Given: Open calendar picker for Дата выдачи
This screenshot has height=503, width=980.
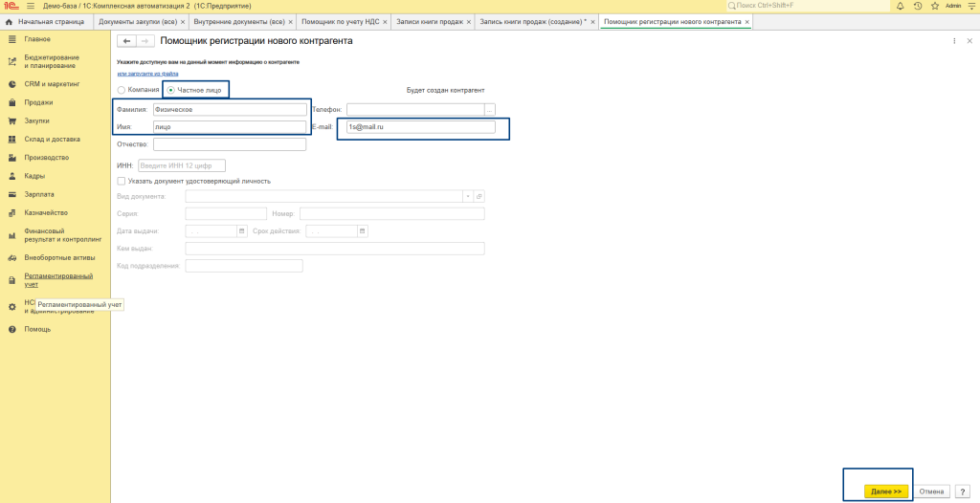Looking at the screenshot, I should 241,231.
